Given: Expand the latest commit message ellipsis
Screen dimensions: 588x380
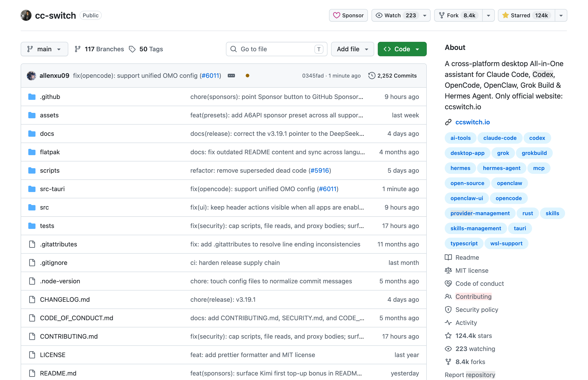Looking at the screenshot, I should click(231, 76).
